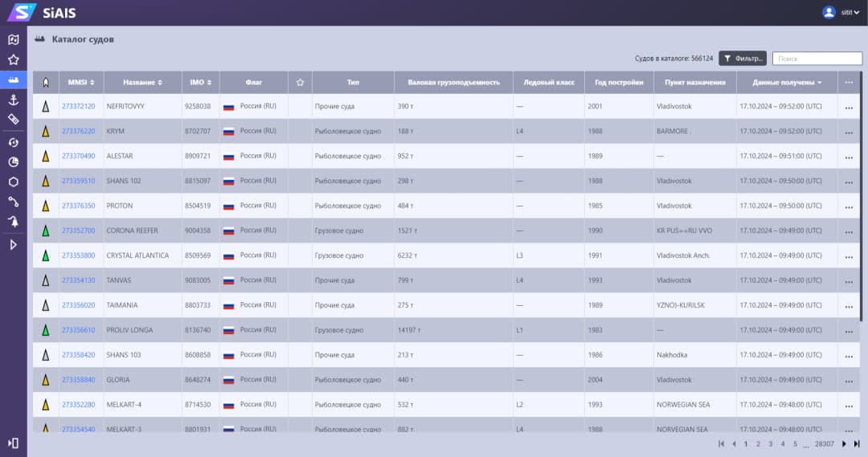868x457 pixels.
Task: Sort table by Название column
Action: (x=142, y=82)
